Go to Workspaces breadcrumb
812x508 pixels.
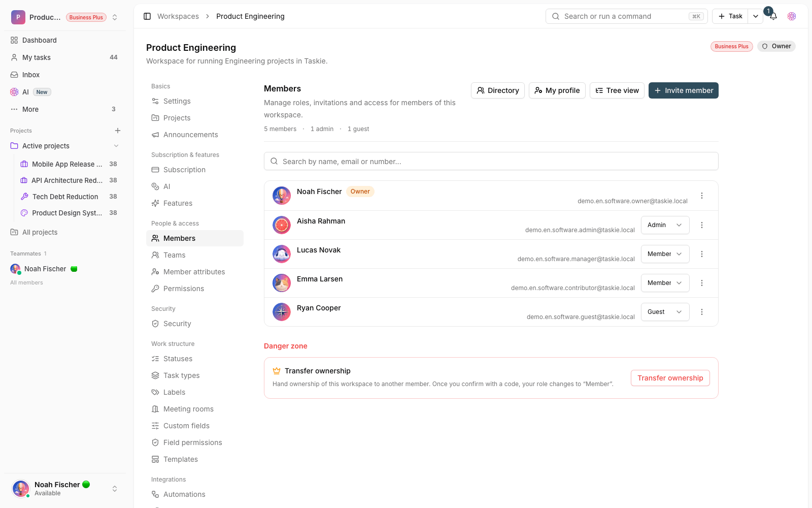tap(178, 16)
